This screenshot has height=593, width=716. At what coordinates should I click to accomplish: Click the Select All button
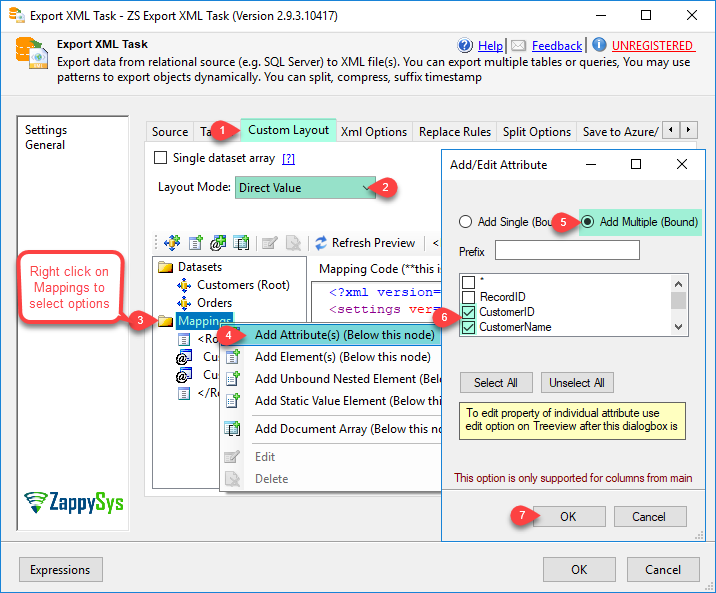point(496,383)
